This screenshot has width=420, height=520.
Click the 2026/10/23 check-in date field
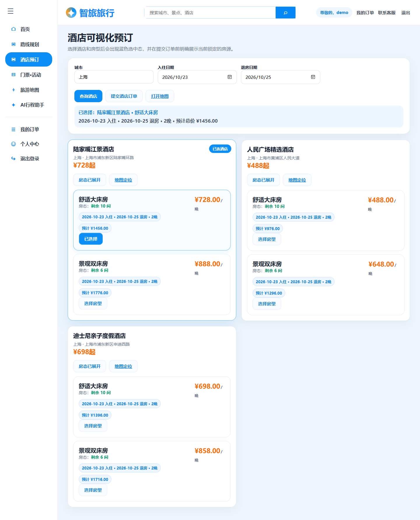(197, 77)
